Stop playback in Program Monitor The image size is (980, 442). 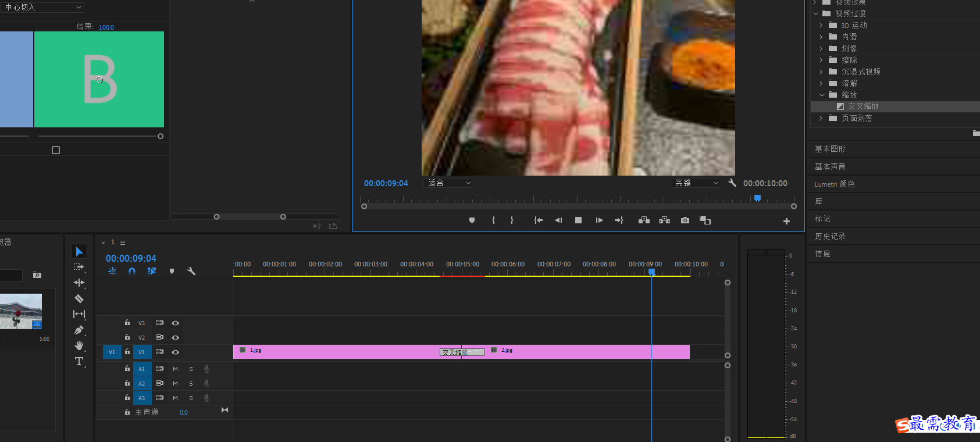tap(578, 220)
